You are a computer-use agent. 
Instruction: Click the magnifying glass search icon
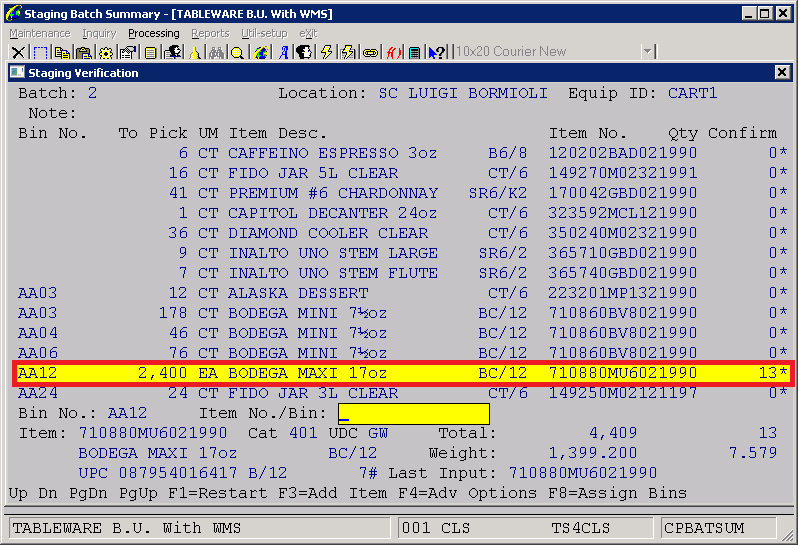(237, 52)
